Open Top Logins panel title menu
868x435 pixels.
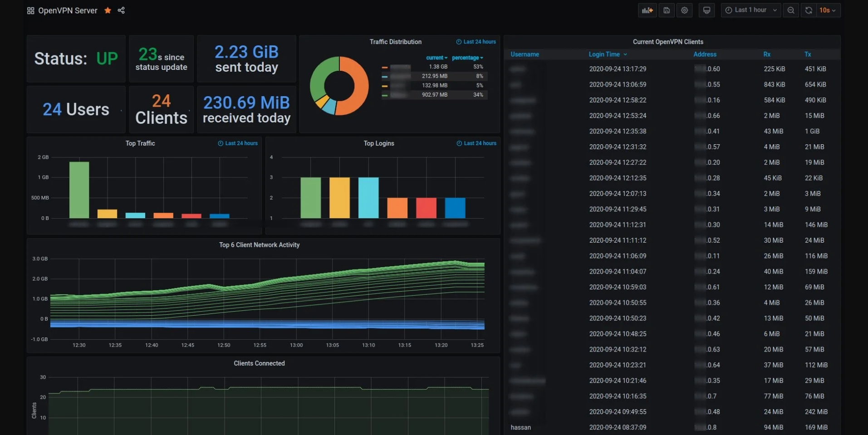pos(379,143)
